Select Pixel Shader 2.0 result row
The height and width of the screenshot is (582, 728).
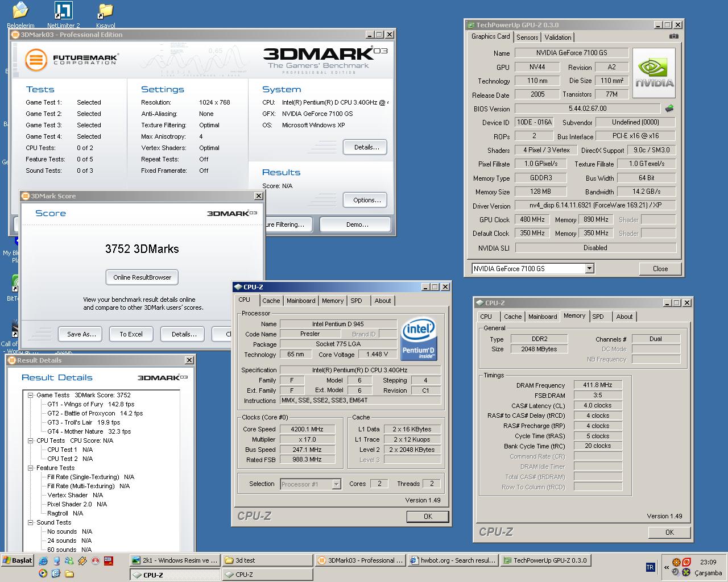[77, 504]
